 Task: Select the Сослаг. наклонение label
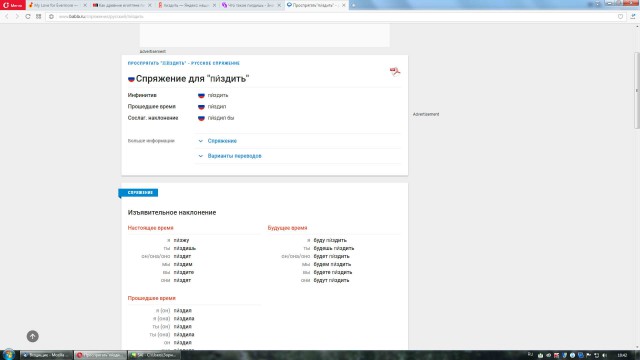click(153, 118)
